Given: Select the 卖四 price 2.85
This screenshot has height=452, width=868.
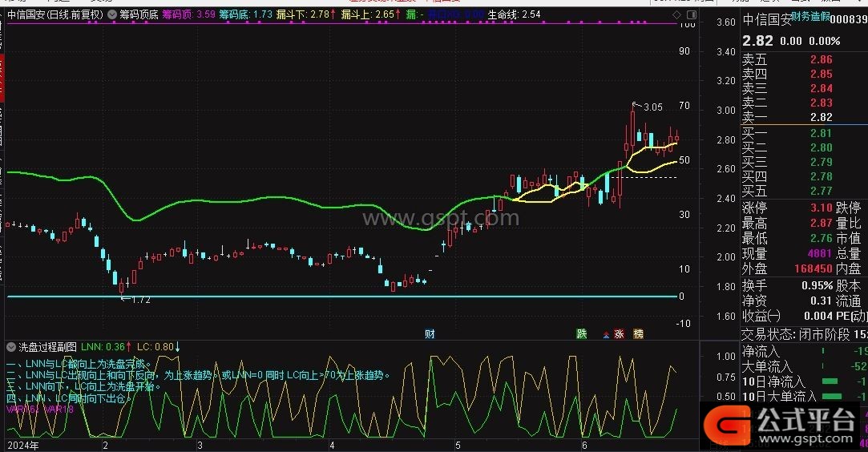Looking at the screenshot, I should (x=821, y=75).
